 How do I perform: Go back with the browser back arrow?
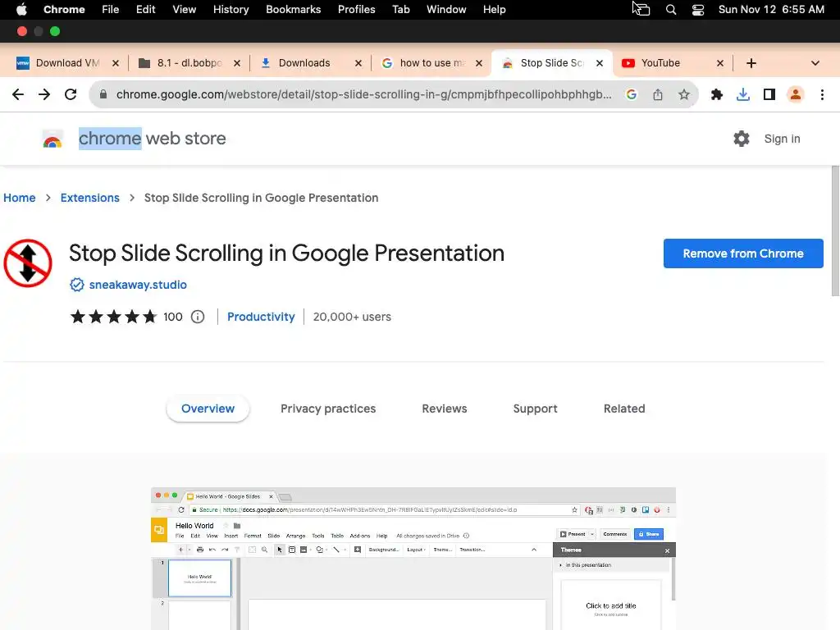[x=18, y=95]
